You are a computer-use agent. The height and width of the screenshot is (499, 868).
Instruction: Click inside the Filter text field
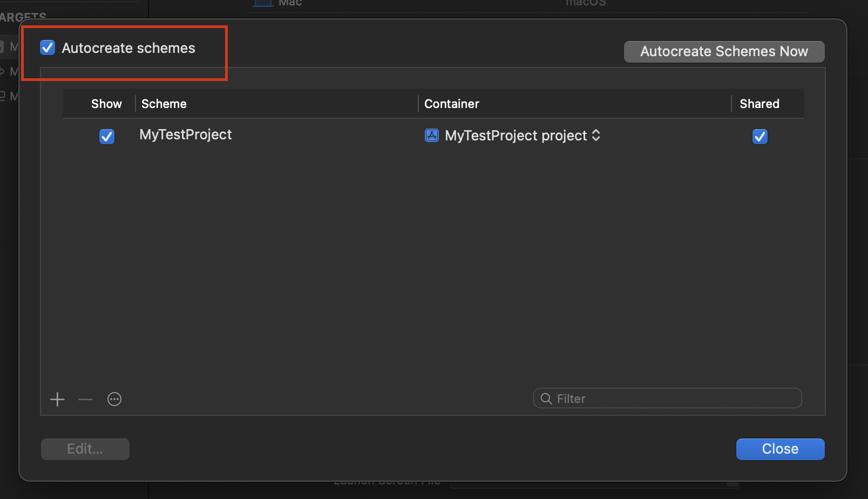[x=675, y=399]
